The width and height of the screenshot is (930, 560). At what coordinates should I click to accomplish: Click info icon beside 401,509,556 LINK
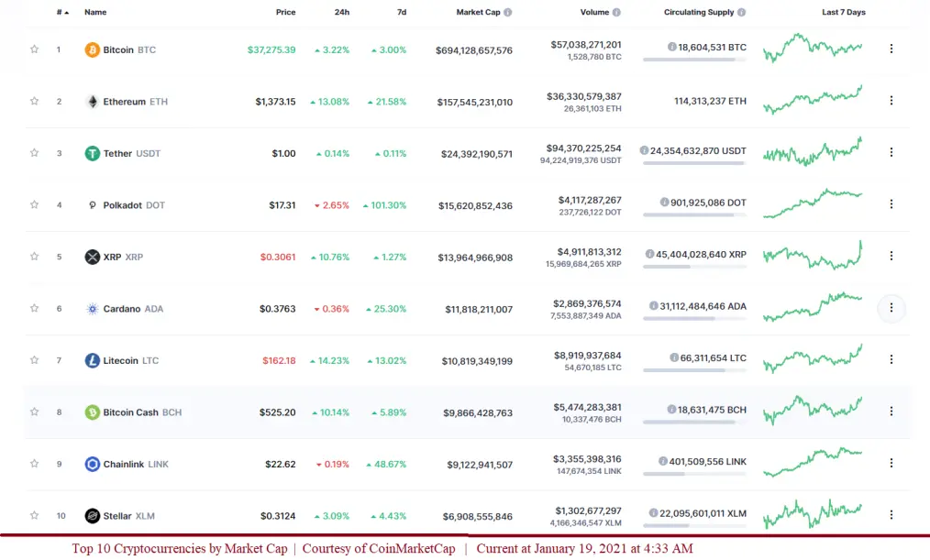pos(663,461)
